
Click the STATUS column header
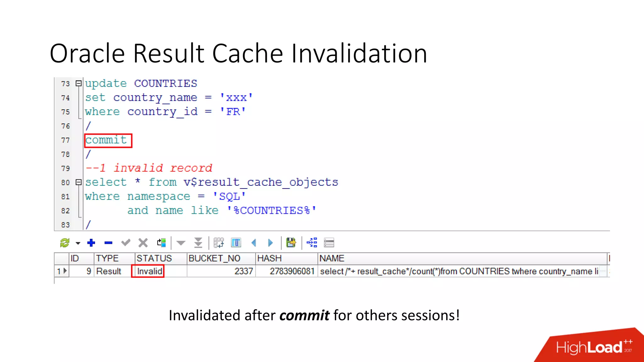161,258
